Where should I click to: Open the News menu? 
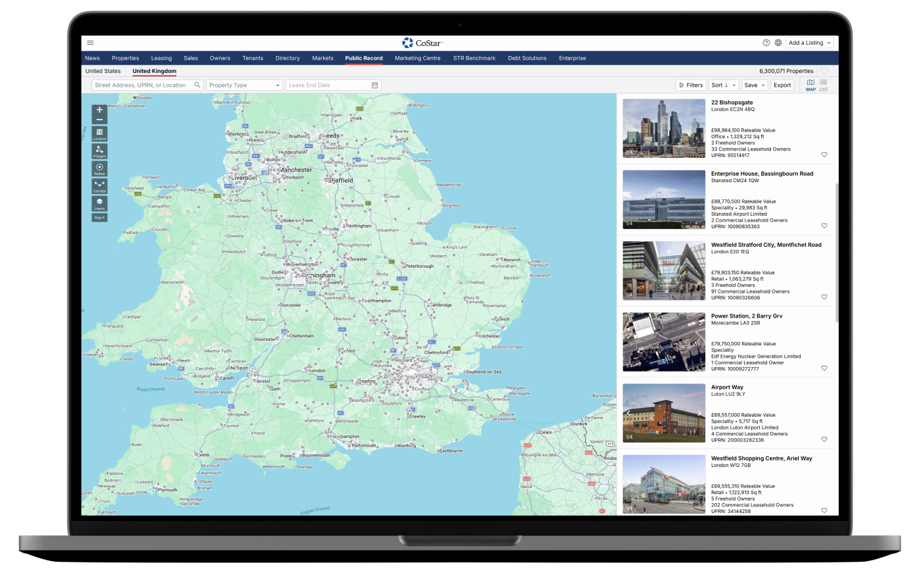92,58
